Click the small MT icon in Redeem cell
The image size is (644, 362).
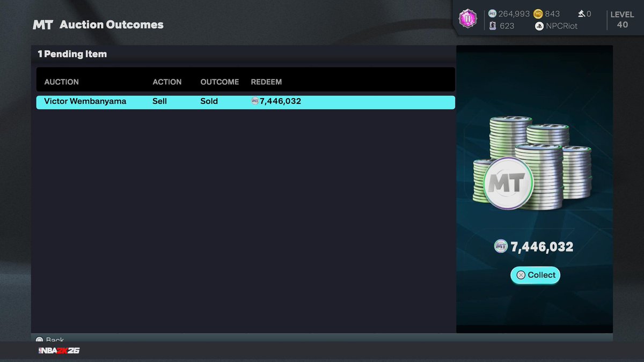(255, 101)
